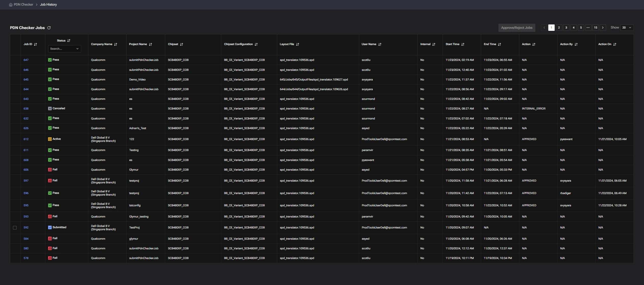This screenshot has height=285, width=644.
Task: Go to page 3
Action: coord(566,28)
